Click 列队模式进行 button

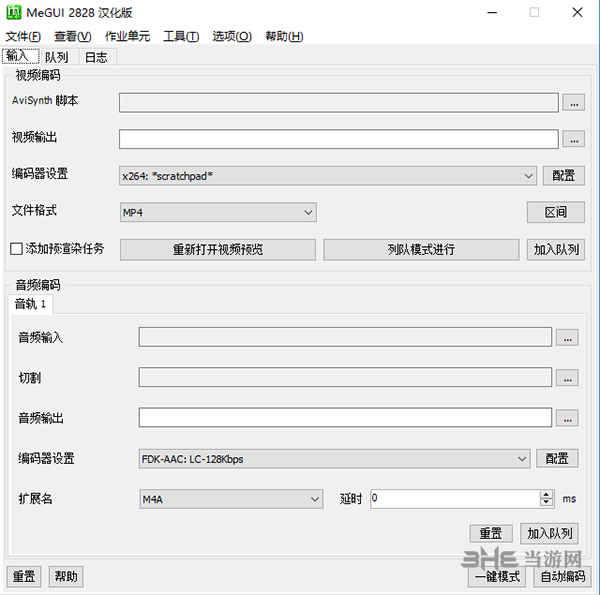(421, 249)
